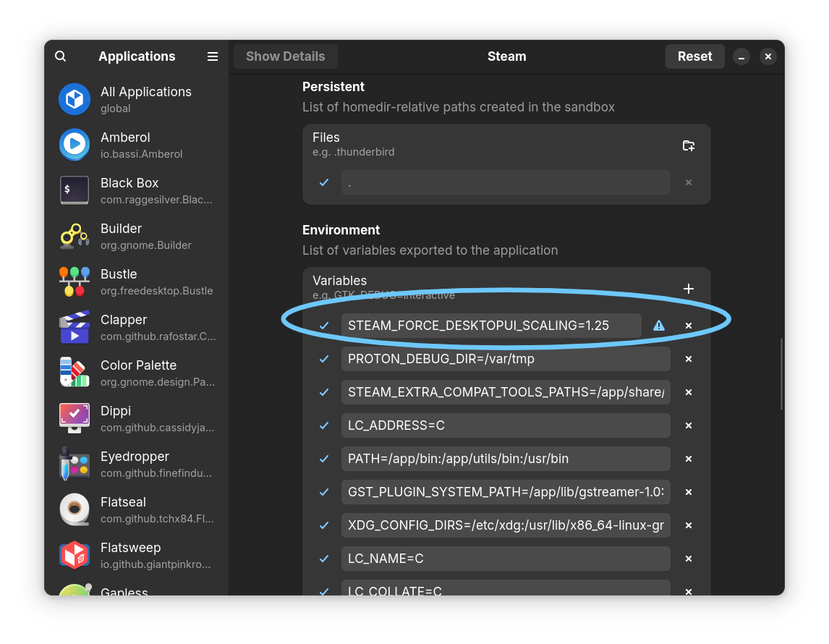The width and height of the screenshot is (829, 644).
Task: Select 'io.bassi.Amberol' subtitle
Action: pos(142,154)
